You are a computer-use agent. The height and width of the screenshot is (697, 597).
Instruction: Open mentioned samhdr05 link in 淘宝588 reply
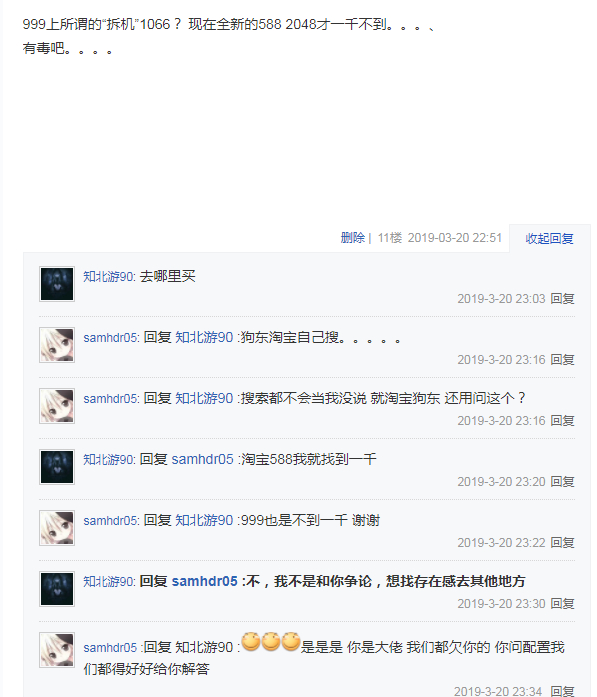pyautogui.click(x=202, y=459)
